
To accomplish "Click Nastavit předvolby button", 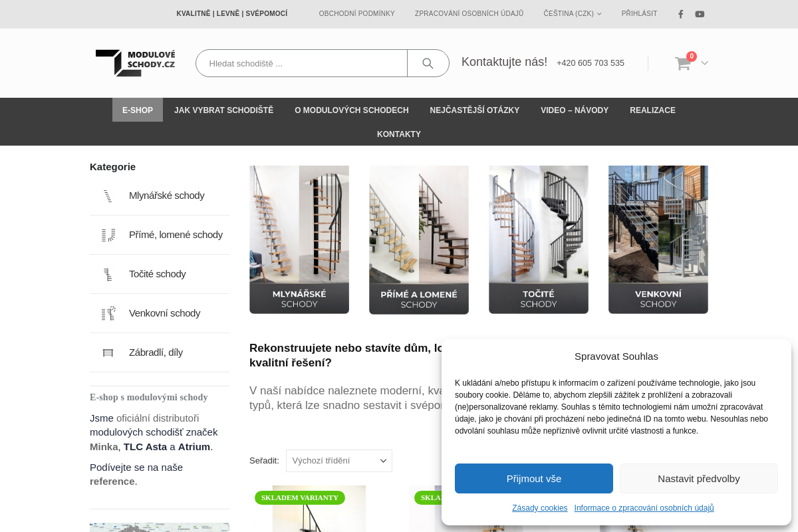I will pos(699,478).
